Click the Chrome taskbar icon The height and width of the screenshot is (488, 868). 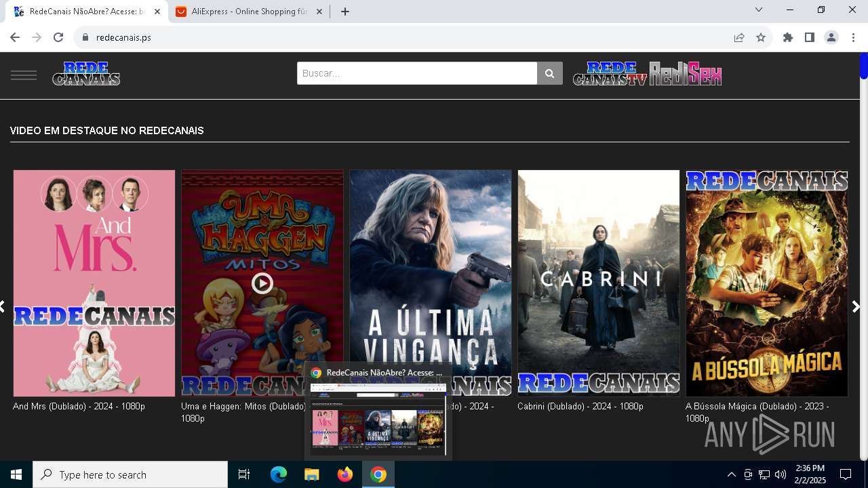point(378,474)
